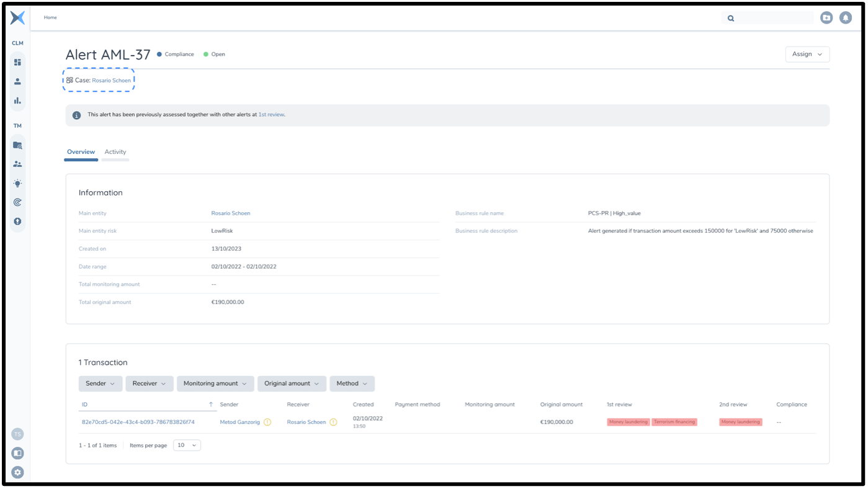Open the CLM dashboard grid icon

[x=17, y=62]
